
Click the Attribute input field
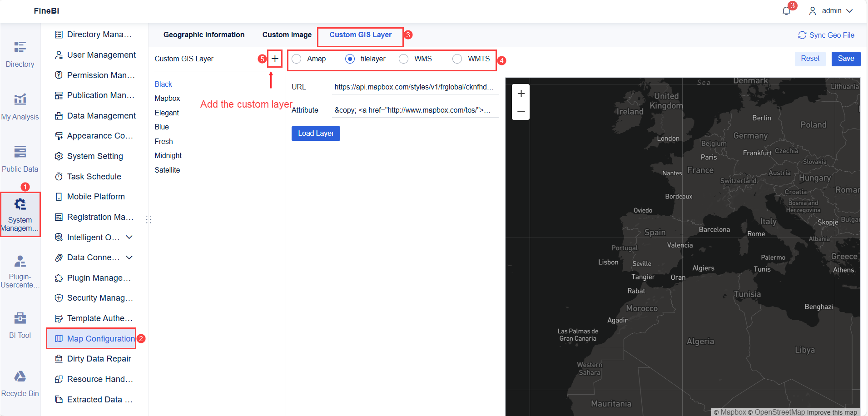(415, 110)
